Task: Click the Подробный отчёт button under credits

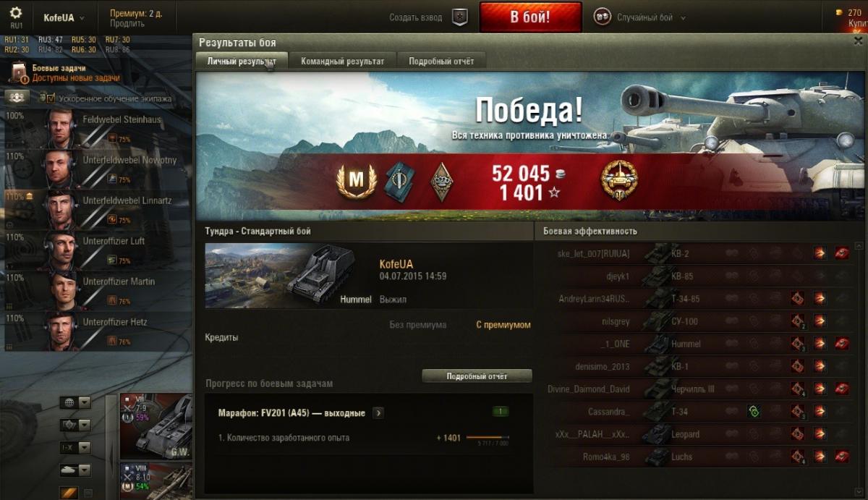Action: point(477,376)
